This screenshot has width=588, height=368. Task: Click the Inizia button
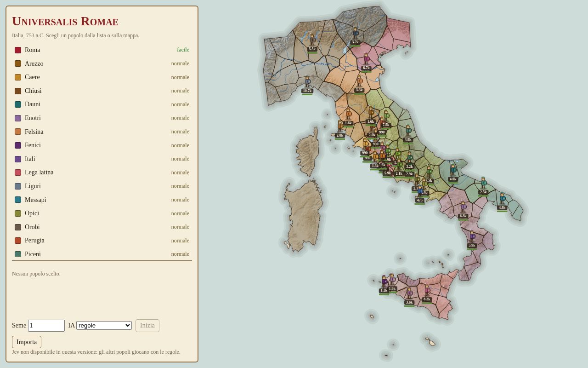pyautogui.click(x=147, y=326)
